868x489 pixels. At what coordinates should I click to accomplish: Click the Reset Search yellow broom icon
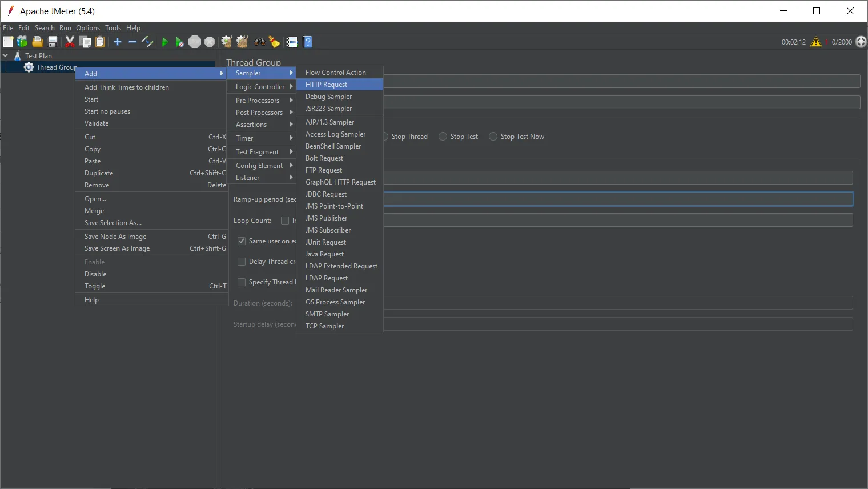pos(275,42)
